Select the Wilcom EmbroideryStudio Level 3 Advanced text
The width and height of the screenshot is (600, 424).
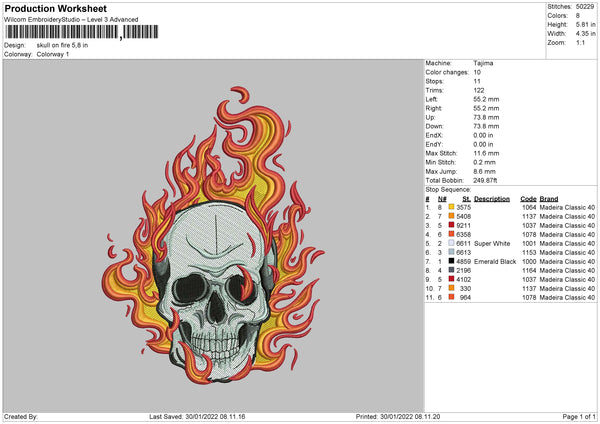(71, 20)
